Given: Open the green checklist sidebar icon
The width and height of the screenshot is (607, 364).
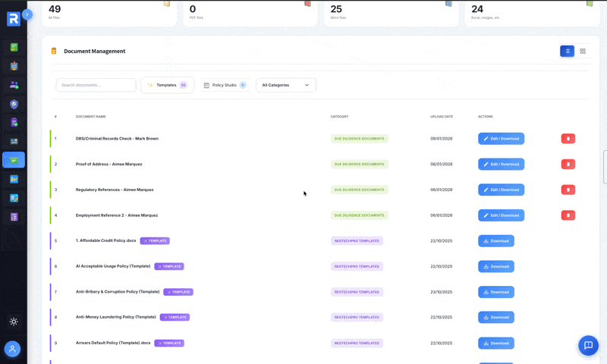Looking at the screenshot, I should coord(14,47).
